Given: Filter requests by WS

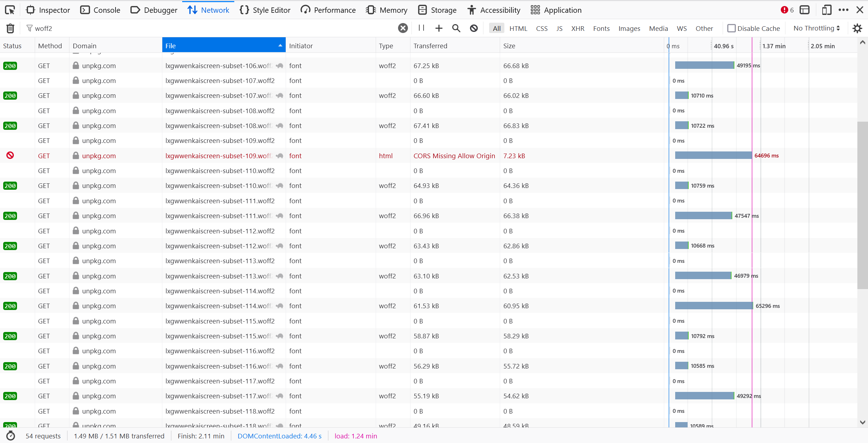Looking at the screenshot, I should pos(682,28).
